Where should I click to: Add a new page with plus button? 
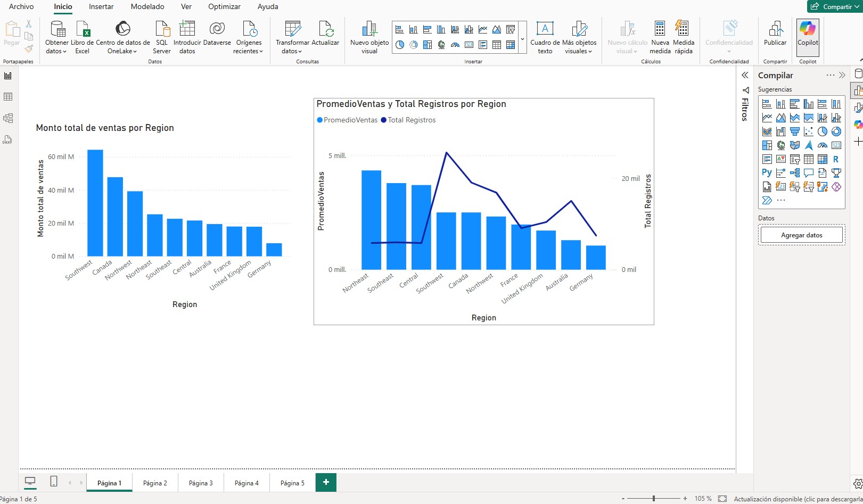point(326,482)
